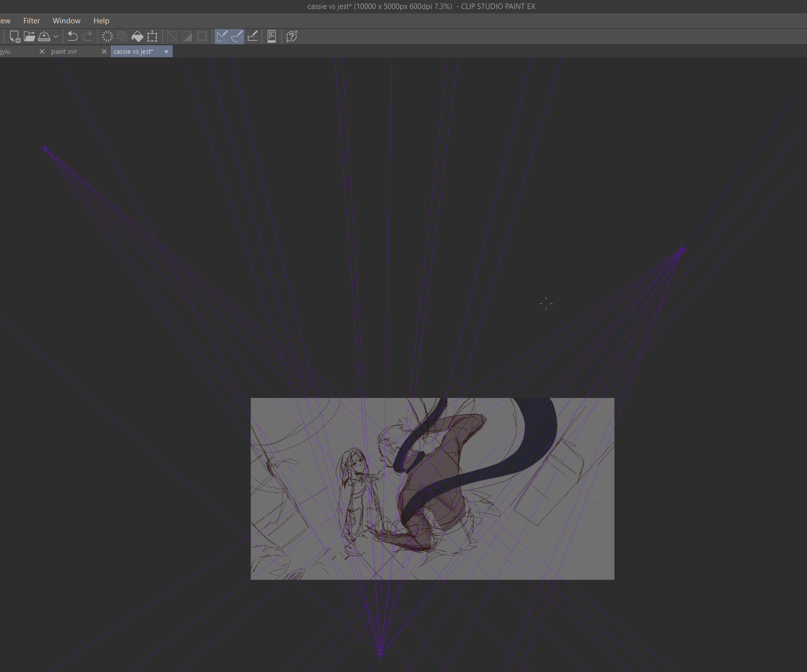This screenshot has width=807, height=672.
Task: Close cassie vs jest tab via dot
Action: coord(166,51)
